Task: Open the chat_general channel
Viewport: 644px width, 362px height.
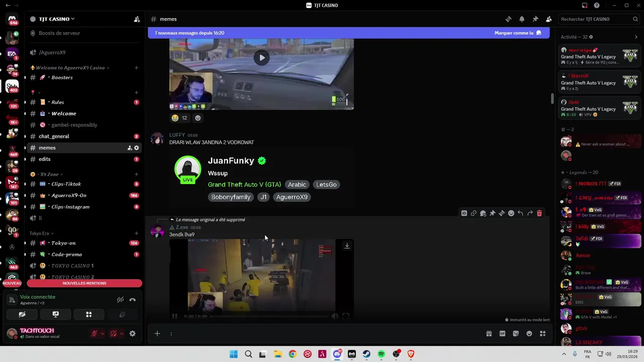Action: (x=84, y=136)
